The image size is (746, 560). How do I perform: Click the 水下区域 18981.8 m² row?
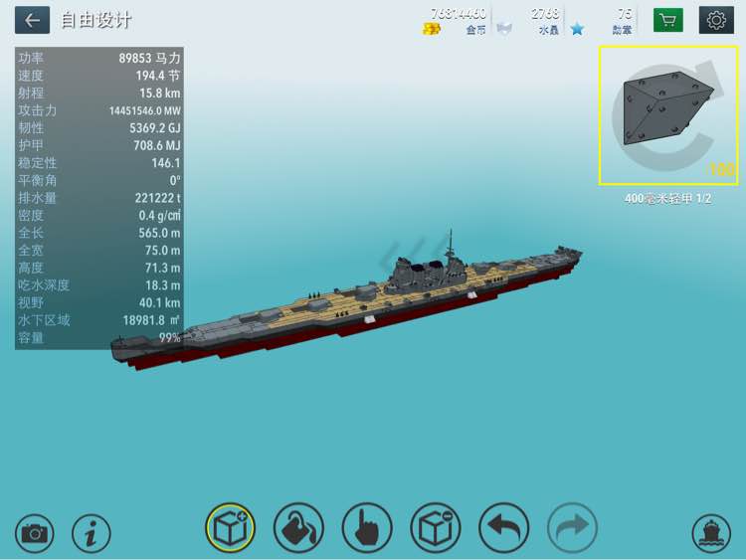point(99,320)
